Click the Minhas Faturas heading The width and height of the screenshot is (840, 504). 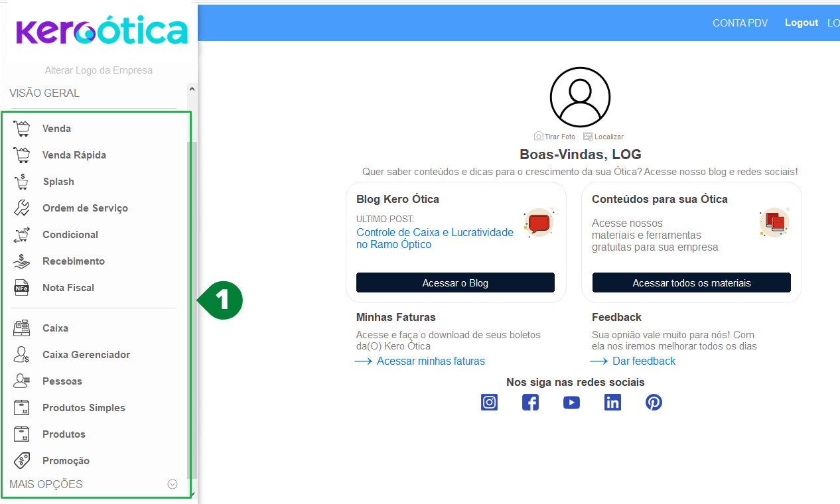[x=396, y=317]
